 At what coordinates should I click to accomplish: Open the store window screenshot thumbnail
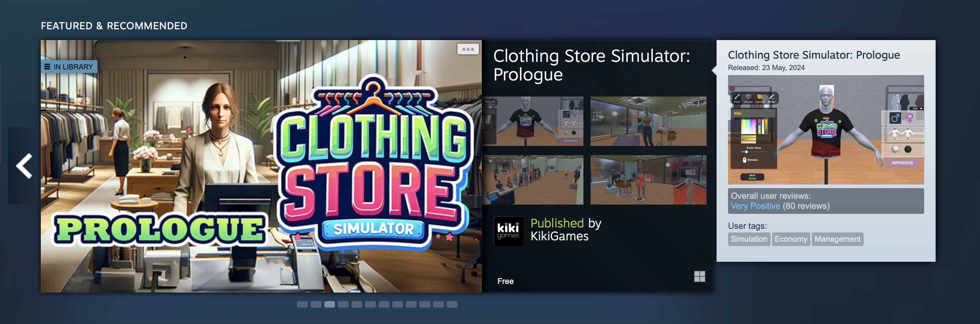tap(648, 121)
